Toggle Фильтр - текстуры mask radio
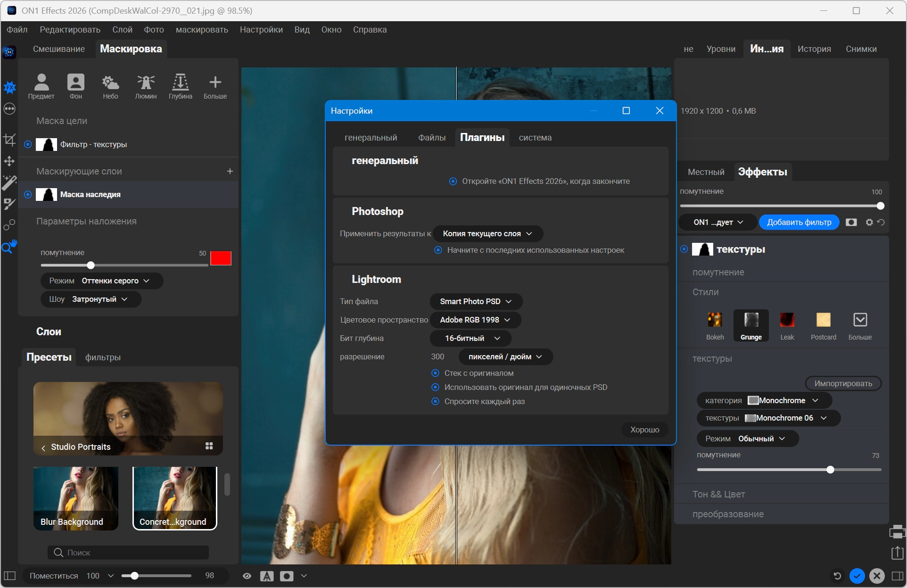This screenshot has height=588, width=907. click(x=28, y=144)
